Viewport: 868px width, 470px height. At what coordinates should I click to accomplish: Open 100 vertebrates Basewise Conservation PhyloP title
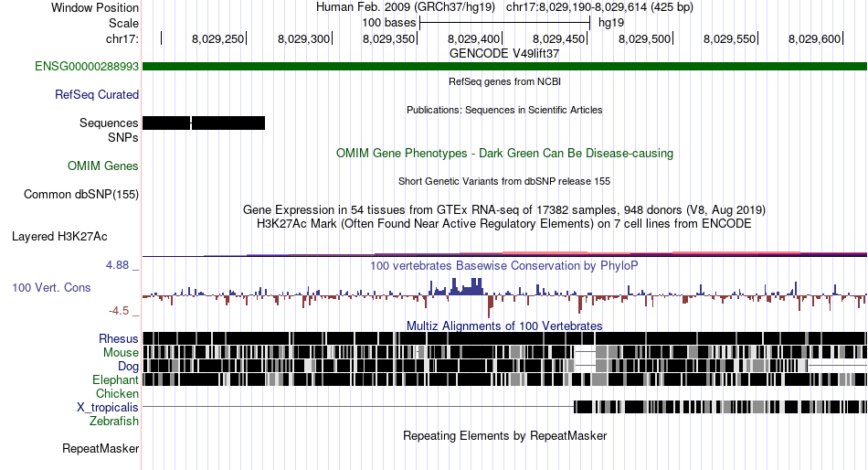pos(504,266)
